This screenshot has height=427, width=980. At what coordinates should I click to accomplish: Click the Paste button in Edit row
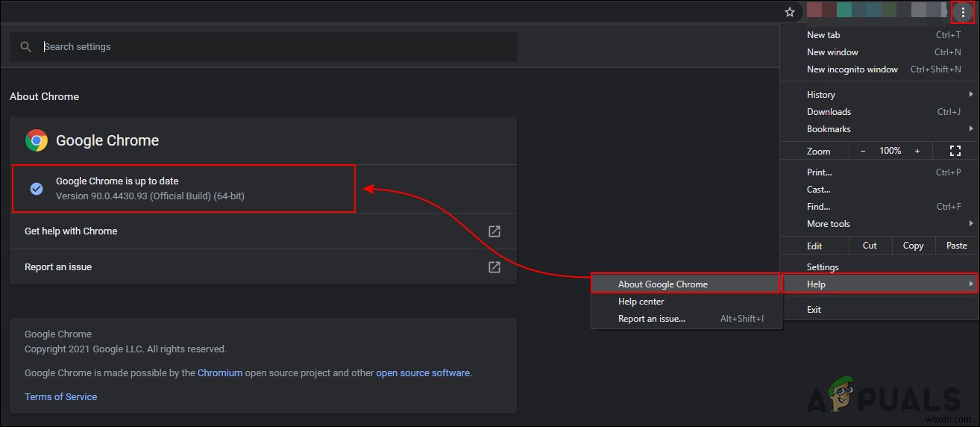coord(956,246)
